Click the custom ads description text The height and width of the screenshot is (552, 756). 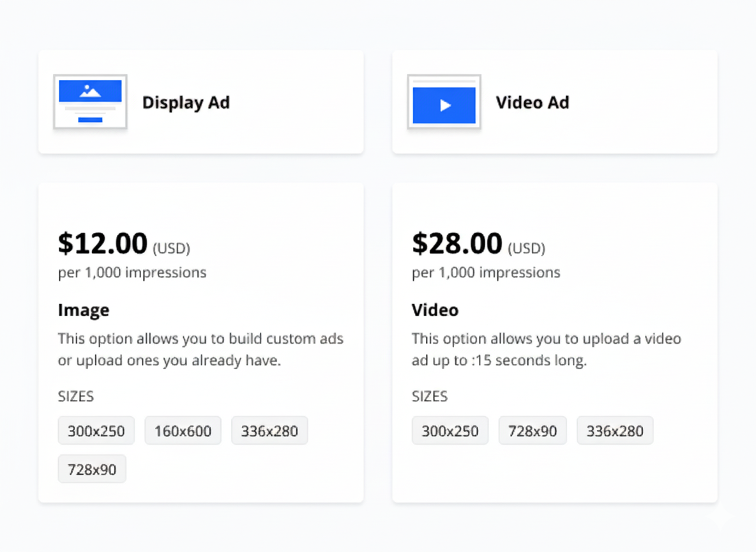click(200, 349)
